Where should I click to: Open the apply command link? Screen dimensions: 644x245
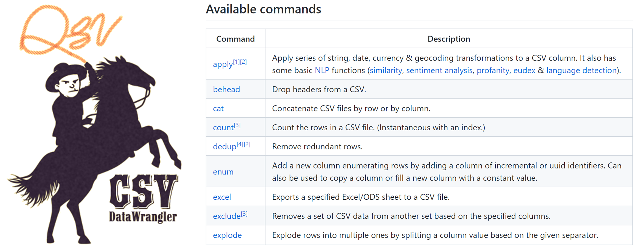pyautogui.click(x=223, y=64)
